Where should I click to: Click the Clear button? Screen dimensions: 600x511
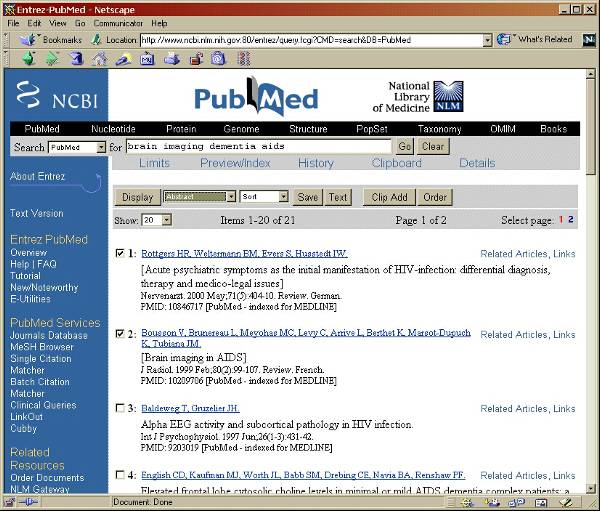coord(433,146)
